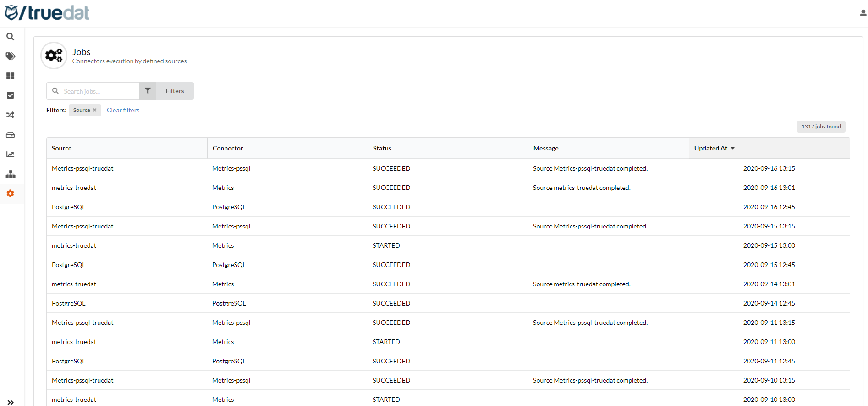This screenshot has width=868, height=406.
Task: Open the PostgreSQL job from 2020-09-16 12:45
Action: click(x=69, y=207)
